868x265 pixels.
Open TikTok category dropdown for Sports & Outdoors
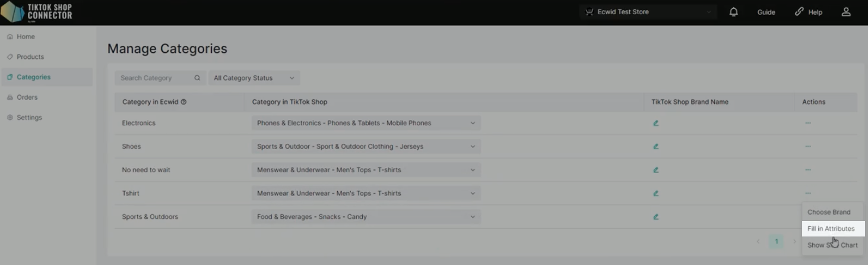click(x=366, y=217)
